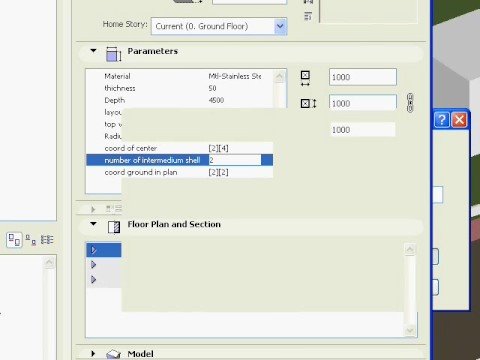
Task: Select the large icons view button
Action: [x=14, y=240]
